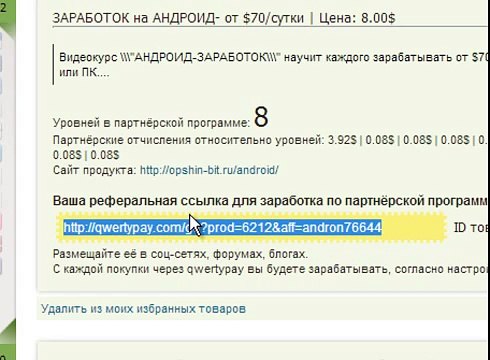Screen dimensions: 490x360
Task: Click Удалить из моих избранных товаров link
Action: coord(143,309)
